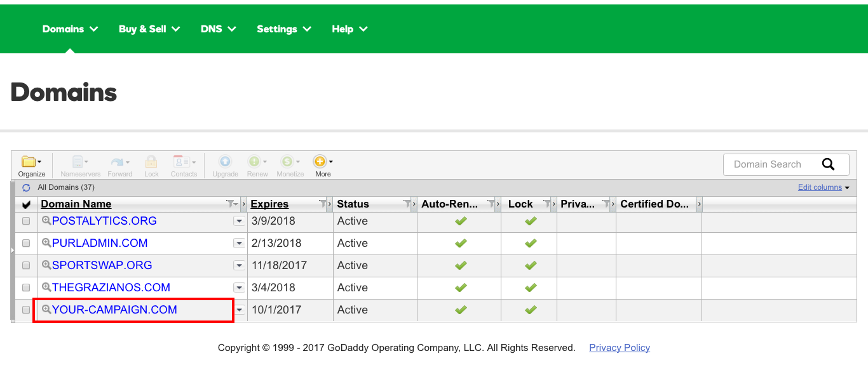The width and height of the screenshot is (868, 370).
Task: Expand the Domain Name column arrow
Action: pos(243,204)
